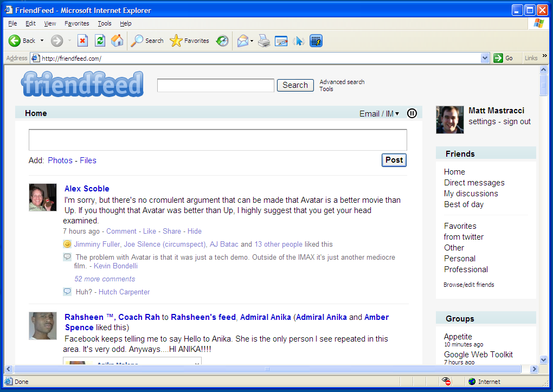Image resolution: width=553 pixels, height=392 pixels.
Task: Open the Favorites star toolbar button
Action: coord(176,41)
